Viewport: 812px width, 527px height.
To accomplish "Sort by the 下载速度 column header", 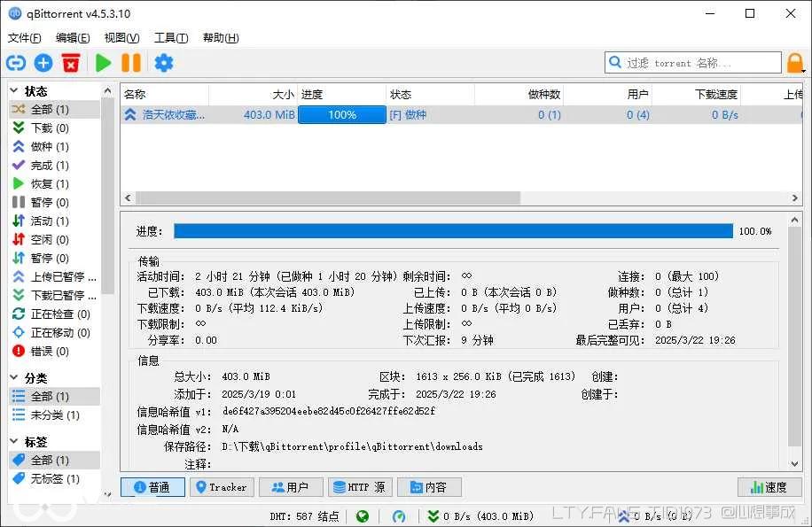I will pyautogui.click(x=696, y=94).
